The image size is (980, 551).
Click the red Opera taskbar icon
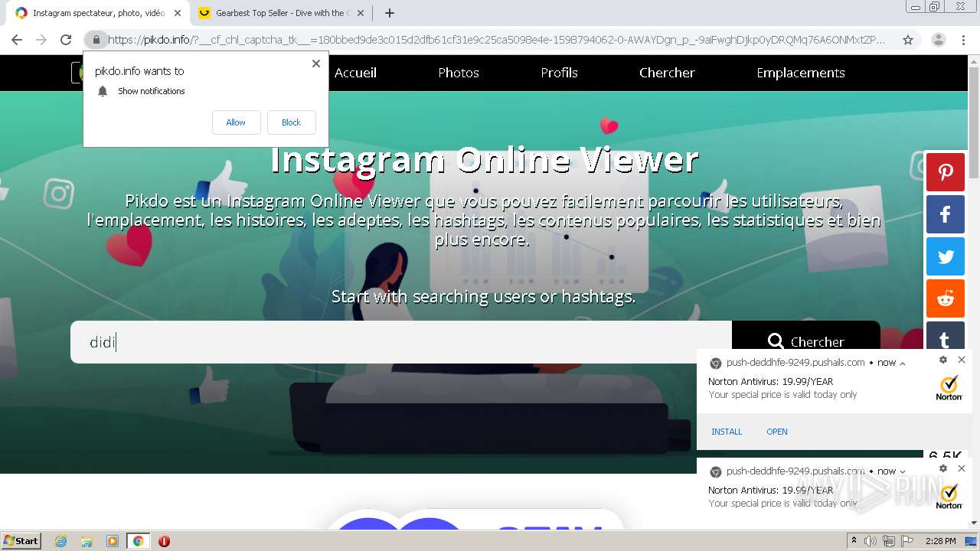click(164, 541)
